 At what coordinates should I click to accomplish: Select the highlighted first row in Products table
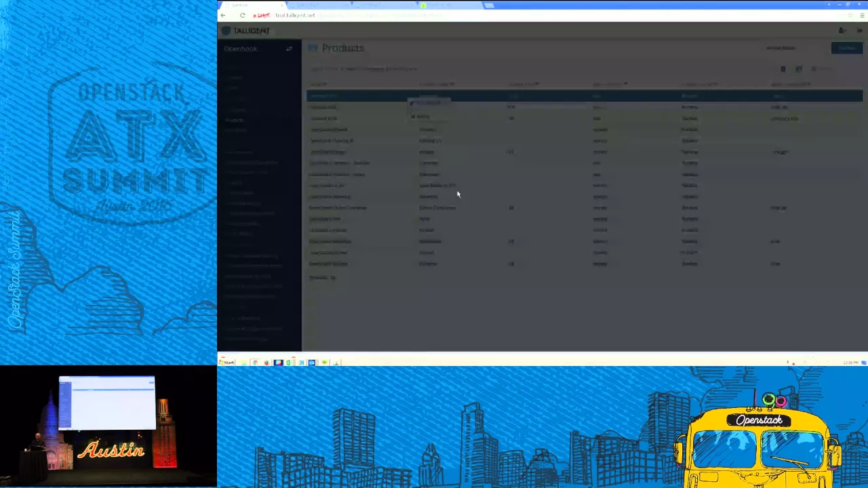point(585,96)
